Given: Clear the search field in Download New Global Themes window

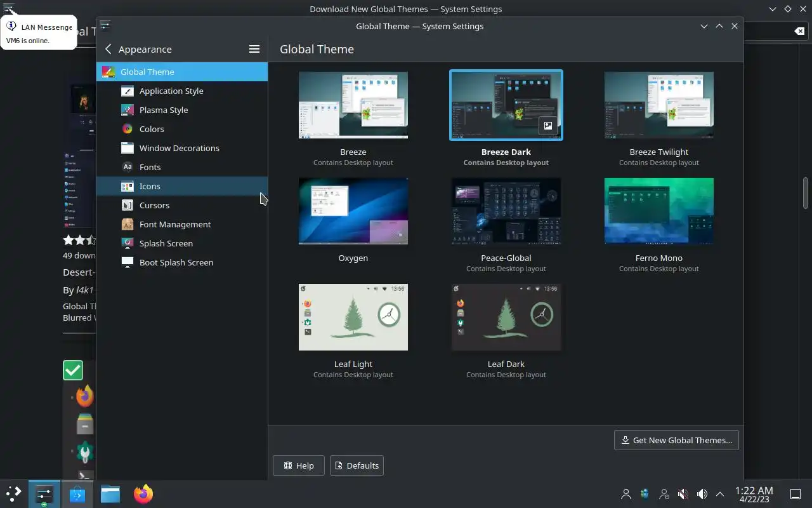Looking at the screenshot, I should [x=799, y=31].
